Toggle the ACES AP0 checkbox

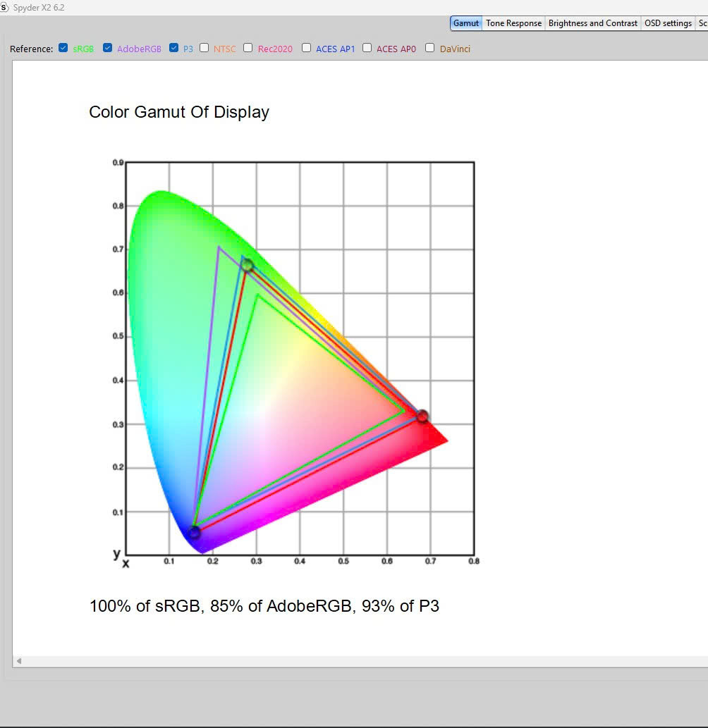pyautogui.click(x=367, y=49)
